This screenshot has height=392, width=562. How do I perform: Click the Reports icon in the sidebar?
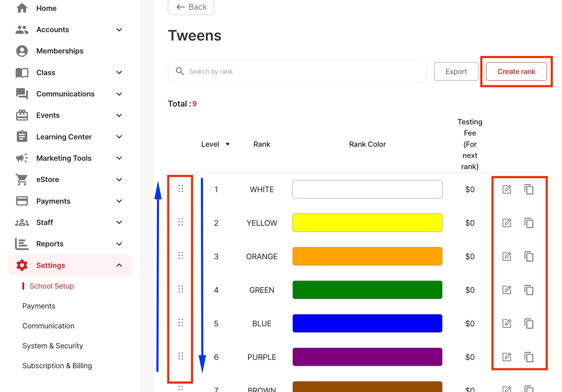tap(22, 244)
